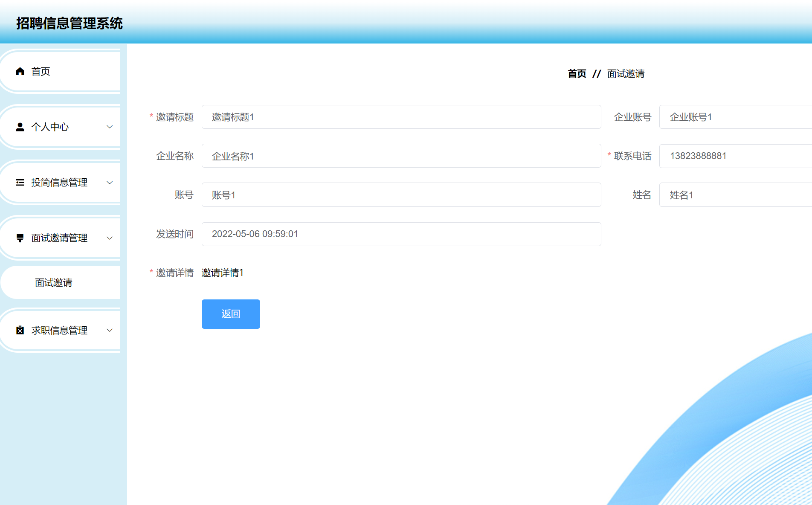Open 首页 from the breadcrumb

576,73
